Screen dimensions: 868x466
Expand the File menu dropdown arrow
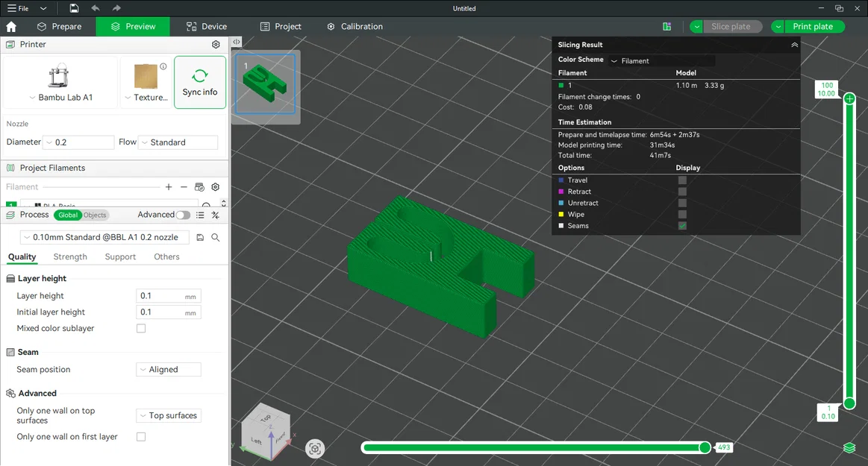[43, 8]
